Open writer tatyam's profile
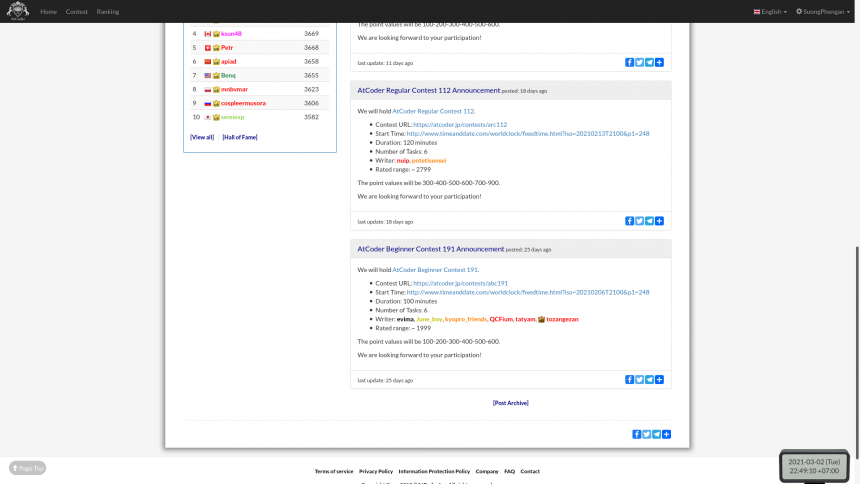This screenshot has width=860, height=484. 525,319
